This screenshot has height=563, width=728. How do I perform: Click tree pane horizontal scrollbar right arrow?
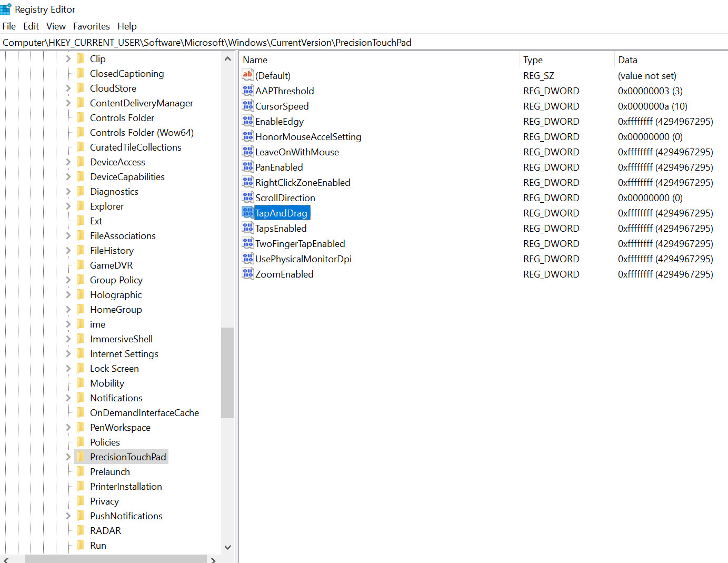(213, 559)
